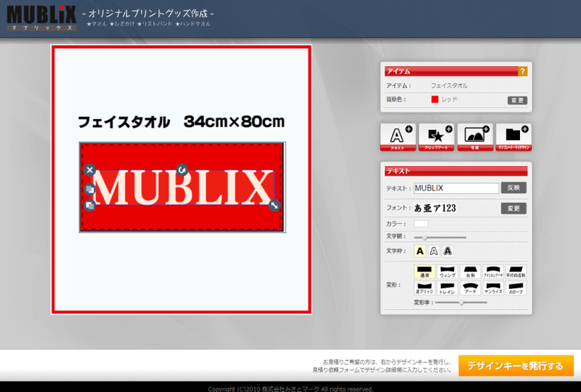
Task: Open the text カラー white swatch
Action: click(x=421, y=224)
